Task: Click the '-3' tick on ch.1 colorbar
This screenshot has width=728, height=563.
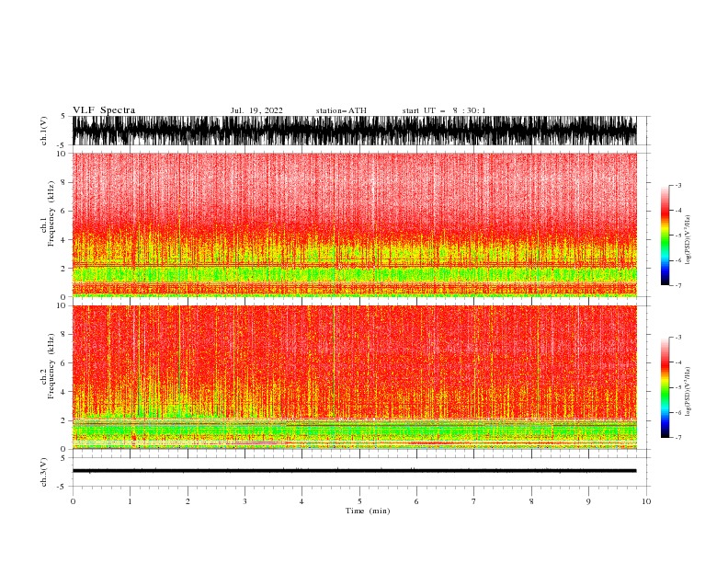Action: pos(677,185)
